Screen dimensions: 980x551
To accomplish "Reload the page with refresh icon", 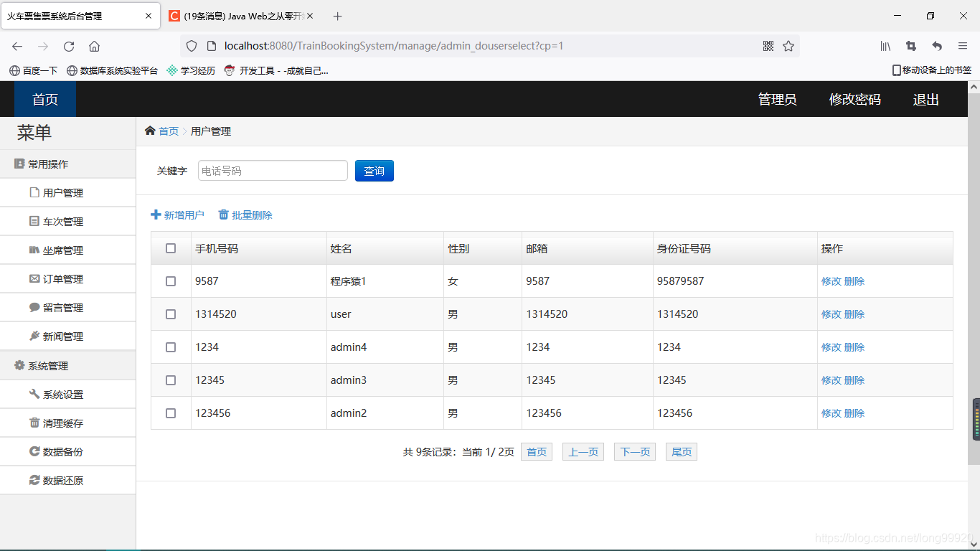I will [69, 46].
